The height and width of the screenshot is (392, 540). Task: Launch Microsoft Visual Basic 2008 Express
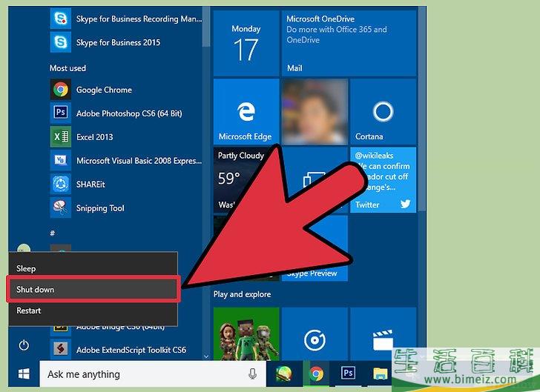click(x=137, y=161)
